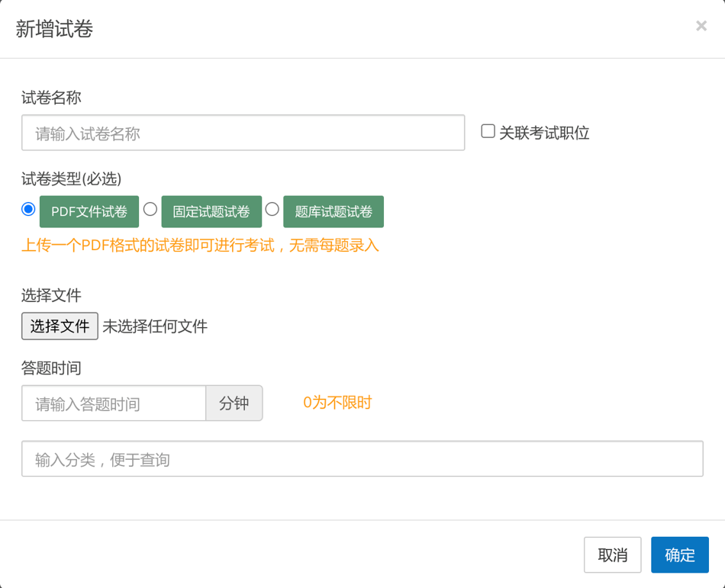Select the PDF文件试卷 radio button
This screenshot has height=588, width=725.
(28, 209)
